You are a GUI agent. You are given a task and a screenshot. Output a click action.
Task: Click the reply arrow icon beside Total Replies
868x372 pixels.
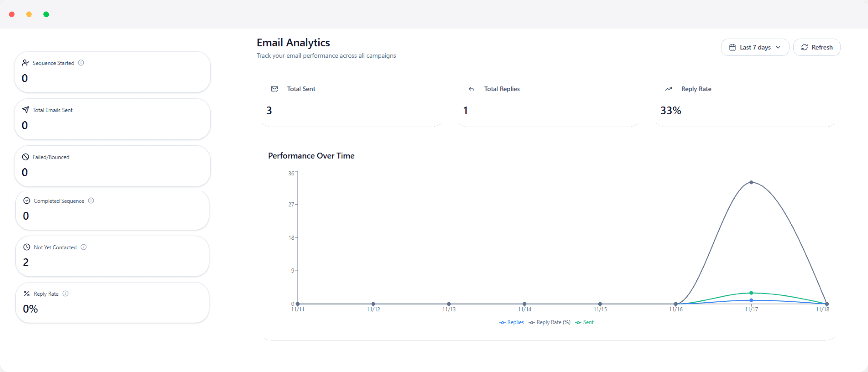(x=471, y=89)
